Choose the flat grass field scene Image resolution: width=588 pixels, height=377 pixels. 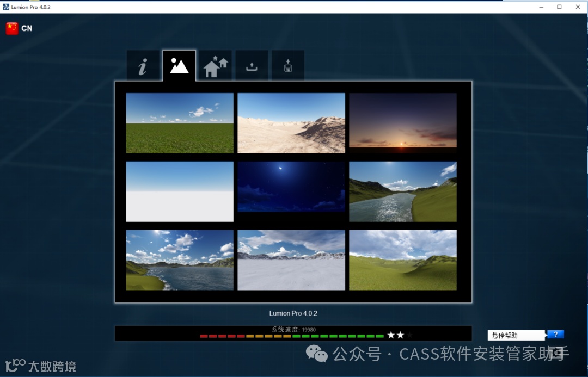pyautogui.click(x=180, y=123)
